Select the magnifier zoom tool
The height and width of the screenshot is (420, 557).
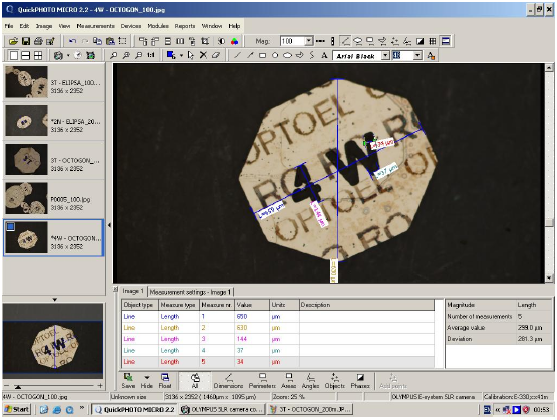pyautogui.click(x=113, y=55)
